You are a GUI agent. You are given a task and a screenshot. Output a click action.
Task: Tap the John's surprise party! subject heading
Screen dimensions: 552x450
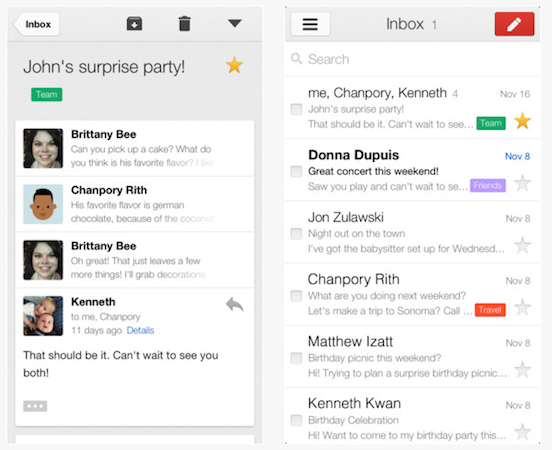[104, 67]
